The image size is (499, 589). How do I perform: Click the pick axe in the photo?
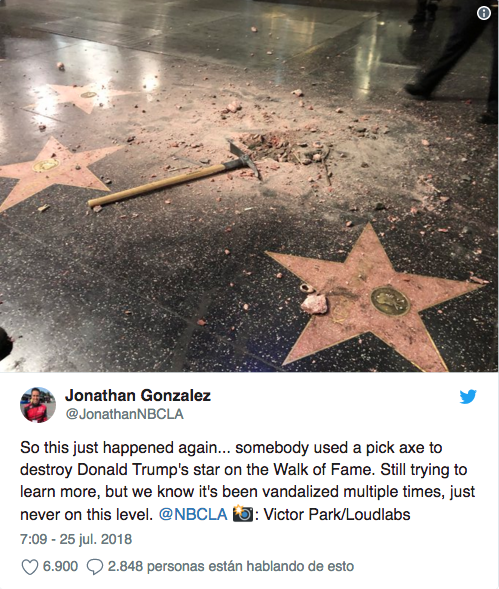[x=175, y=175]
